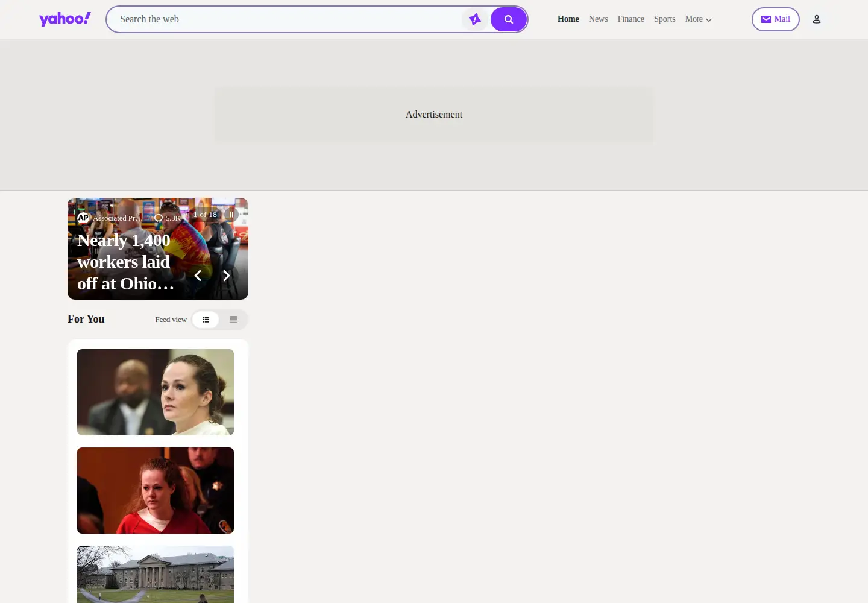868x603 pixels.
Task: Pause the headline carousel
Action: (231, 215)
